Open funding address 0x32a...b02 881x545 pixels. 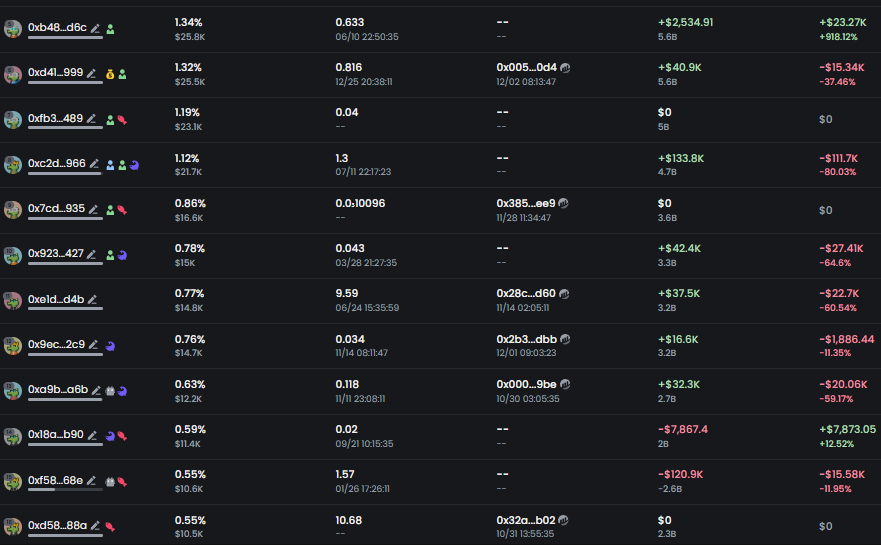tap(525, 520)
